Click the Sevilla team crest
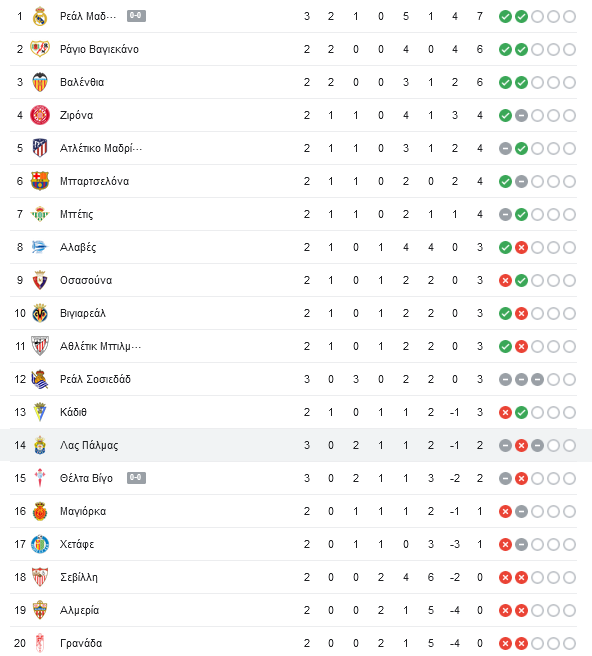 [40, 577]
